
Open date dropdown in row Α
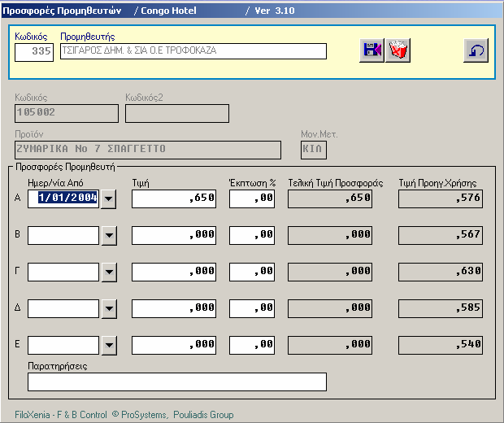(109, 198)
